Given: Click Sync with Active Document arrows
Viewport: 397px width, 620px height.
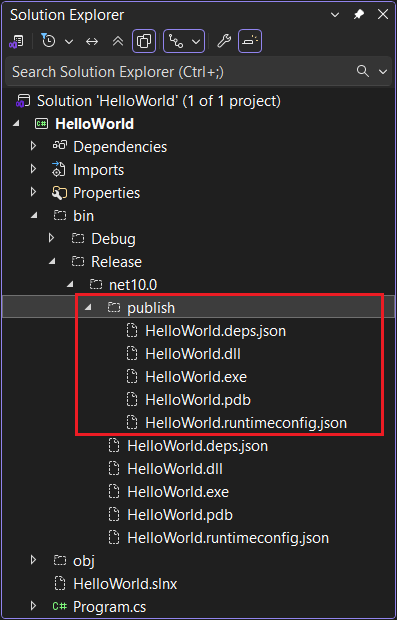Looking at the screenshot, I should 92,42.
